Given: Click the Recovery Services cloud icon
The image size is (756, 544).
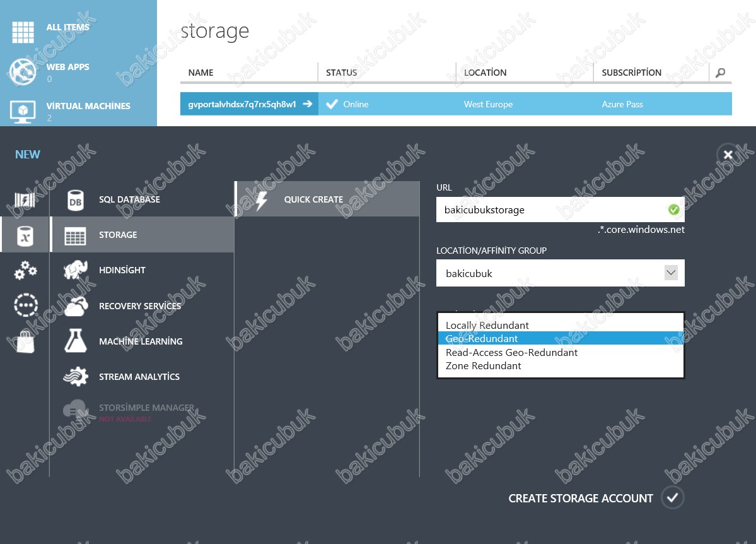Looking at the screenshot, I should point(76,306).
